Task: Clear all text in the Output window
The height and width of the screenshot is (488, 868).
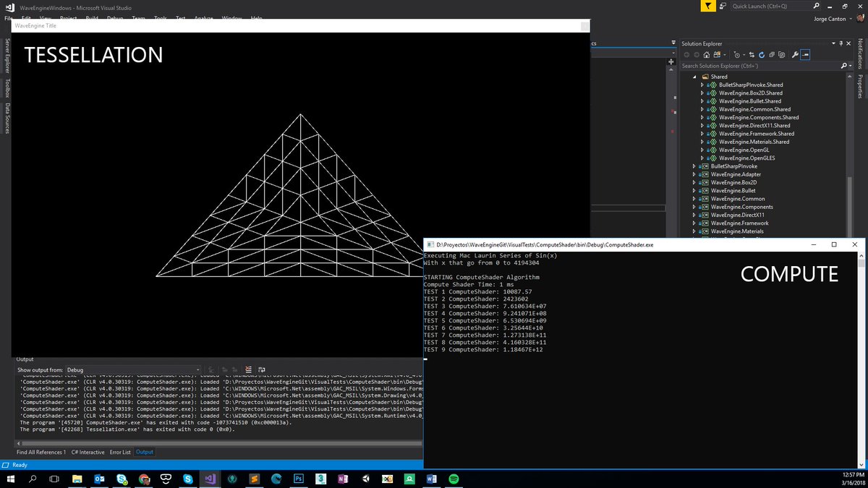Action: (248, 370)
